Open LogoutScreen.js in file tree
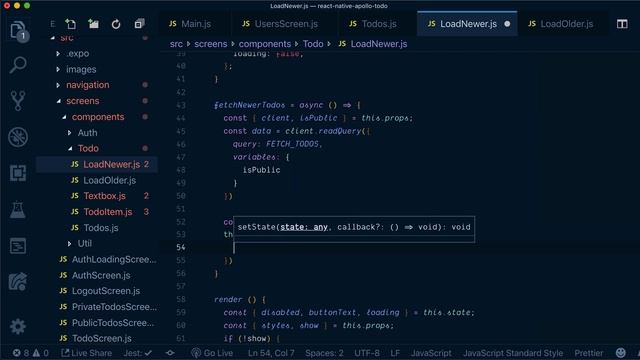 point(106,291)
